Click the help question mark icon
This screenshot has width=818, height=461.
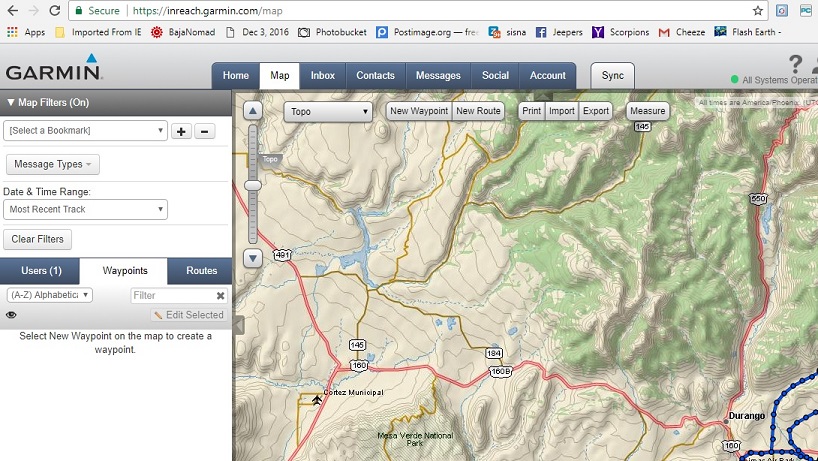coord(795,64)
